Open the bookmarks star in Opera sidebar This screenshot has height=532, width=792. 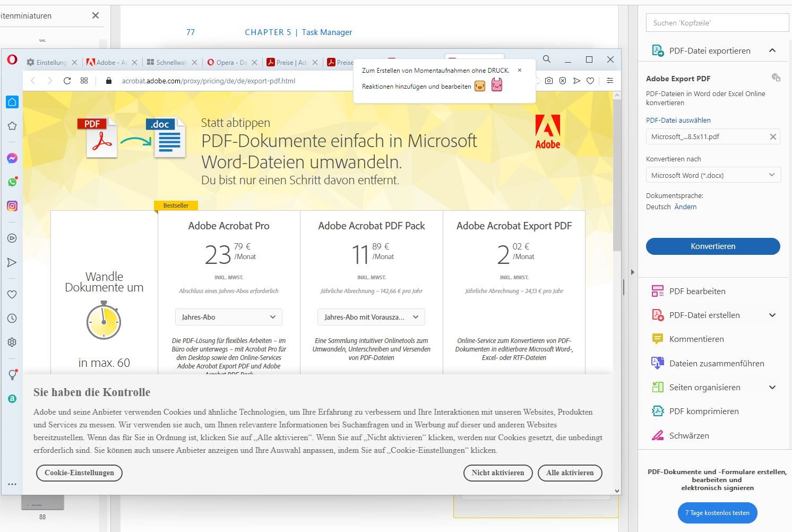click(12, 126)
